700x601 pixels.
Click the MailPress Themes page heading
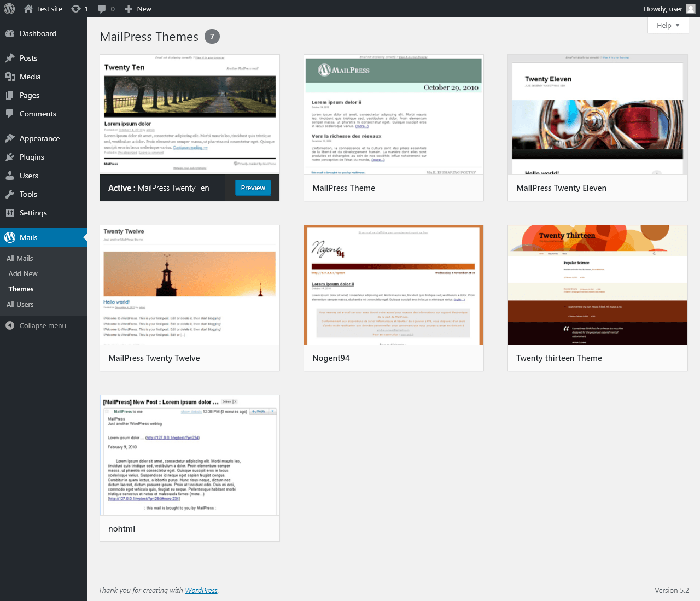(149, 37)
